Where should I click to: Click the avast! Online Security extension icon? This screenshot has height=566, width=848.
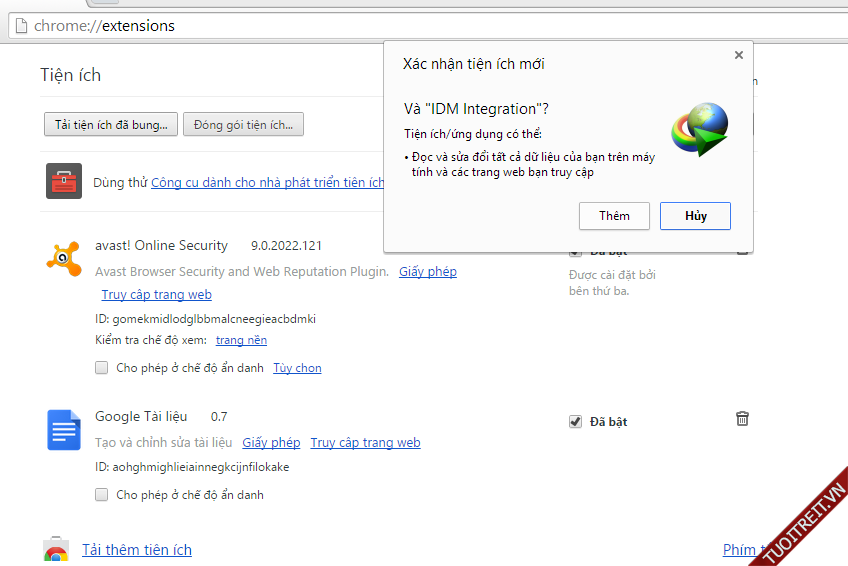[63, 258]
